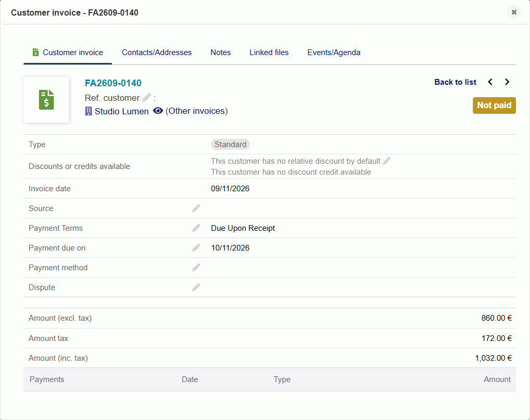Edit Payment Terms with the pencil icon
Screen dimensions: 530x420
point(196,228)
